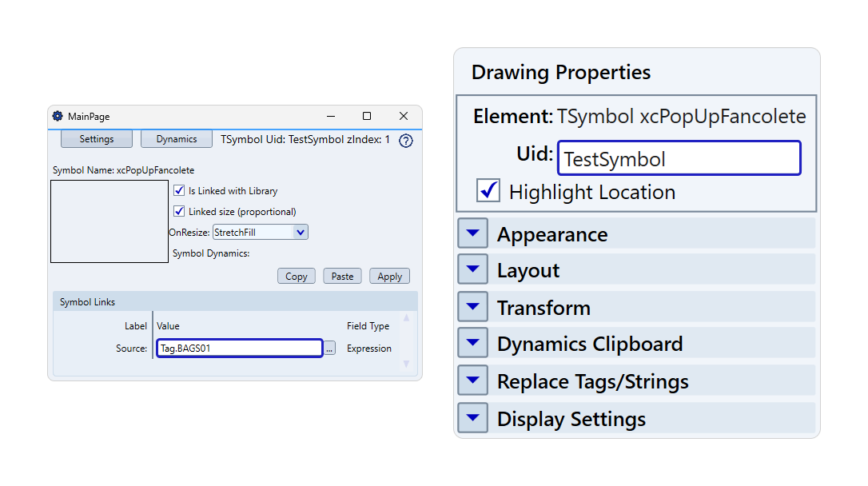This screenshot has height=486, width=868.
Task: Open the OnResize StretchFill dropdown
Action: tap(300, 233)
